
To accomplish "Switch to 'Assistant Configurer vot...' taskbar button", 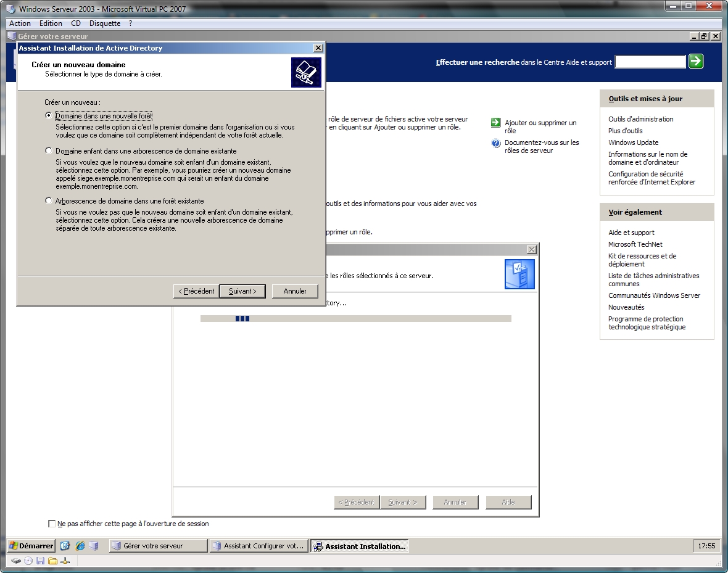I will [259, 546].
